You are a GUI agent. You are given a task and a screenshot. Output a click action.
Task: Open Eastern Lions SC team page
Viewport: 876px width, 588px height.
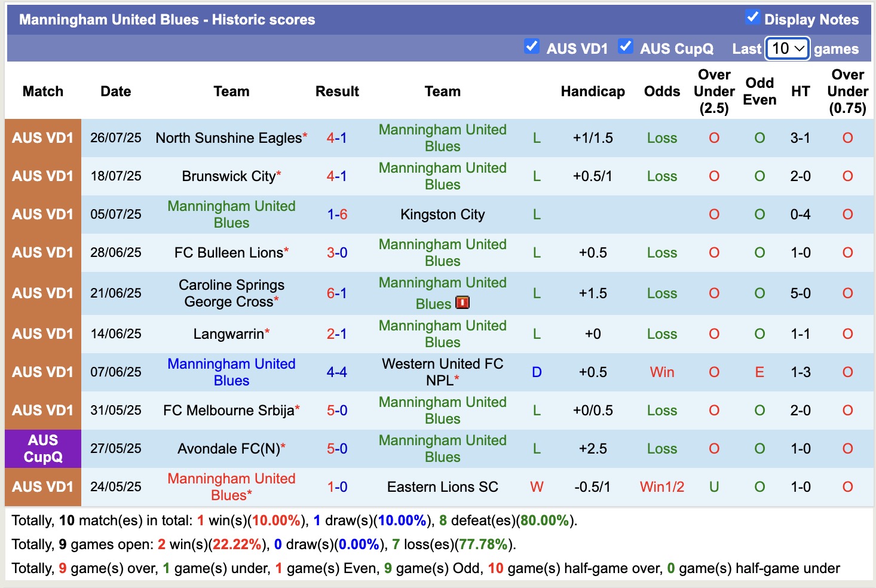coord(442,486)
